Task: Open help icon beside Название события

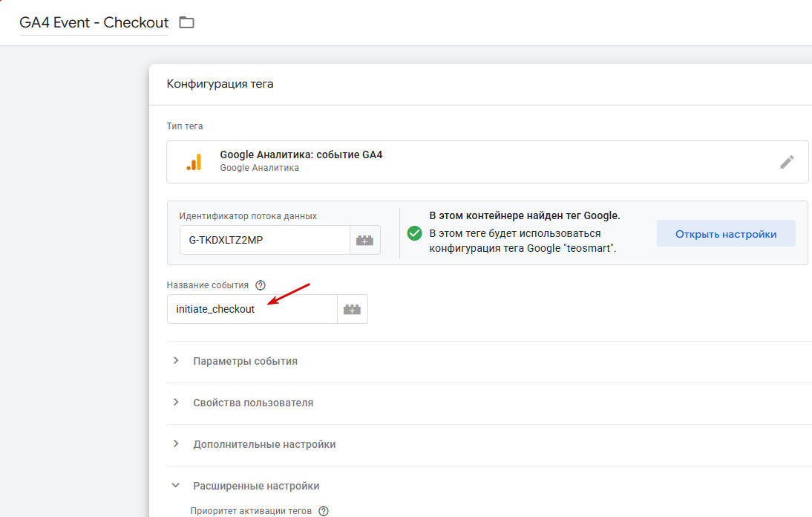Action: [261, 285]
